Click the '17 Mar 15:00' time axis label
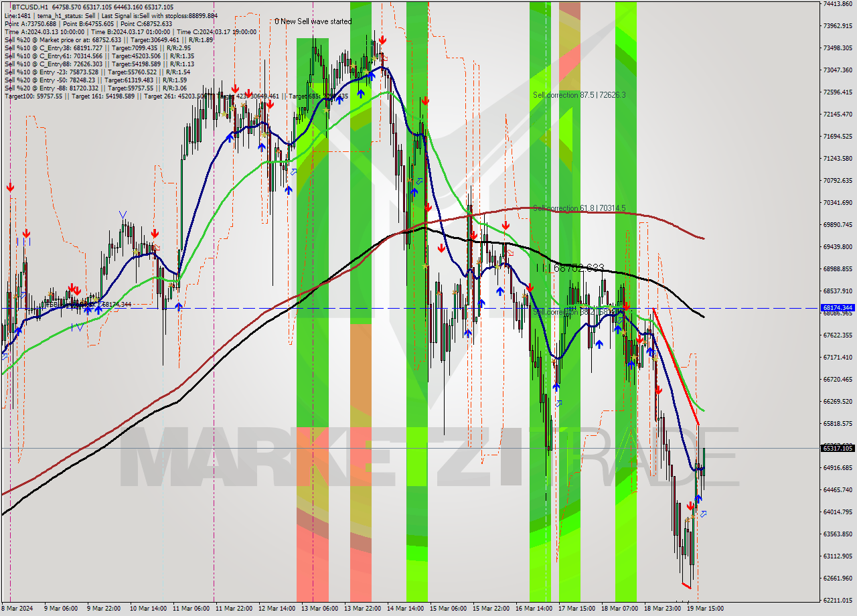857x616 pixels. point(576,609)
